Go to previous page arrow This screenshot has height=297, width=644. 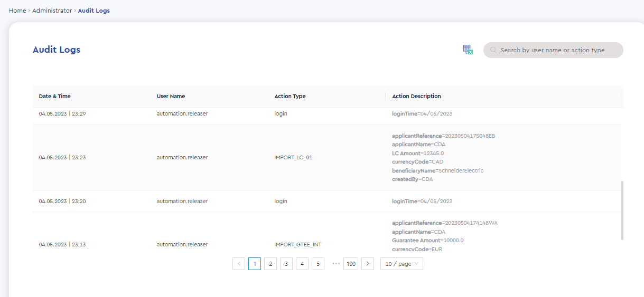pos(239,264)
